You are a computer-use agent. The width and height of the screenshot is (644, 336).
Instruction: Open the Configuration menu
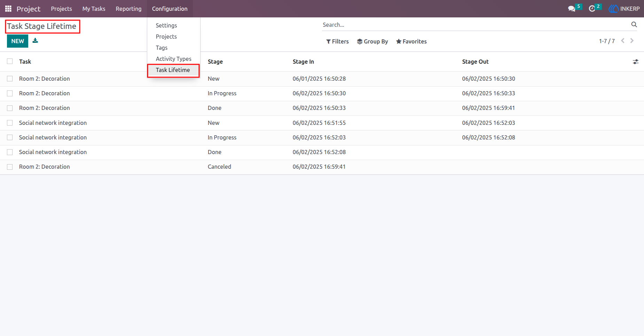coord(170,9)
